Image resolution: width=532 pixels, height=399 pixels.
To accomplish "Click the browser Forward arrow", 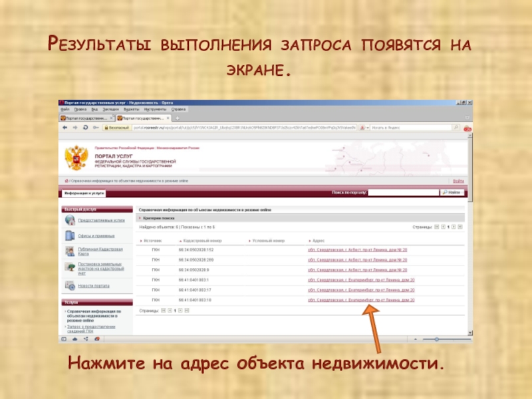I will click(x=75, y=128).
